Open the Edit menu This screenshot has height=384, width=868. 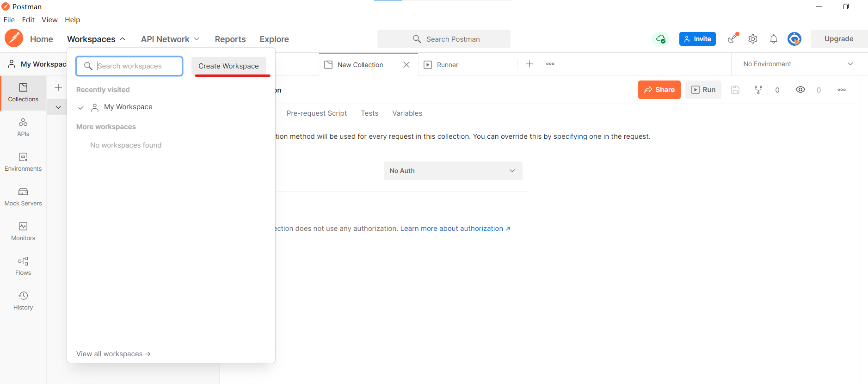coord(28,19)
